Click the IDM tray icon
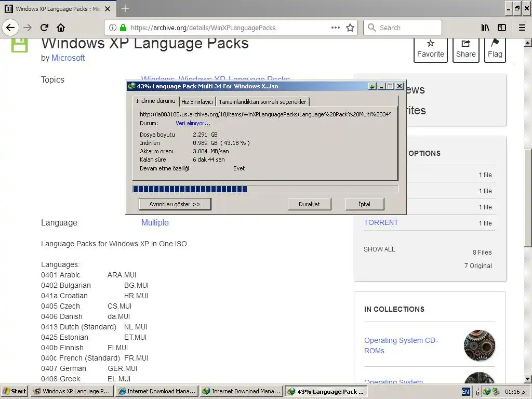The width and height of the screenshot is (532, 399). 487,392
